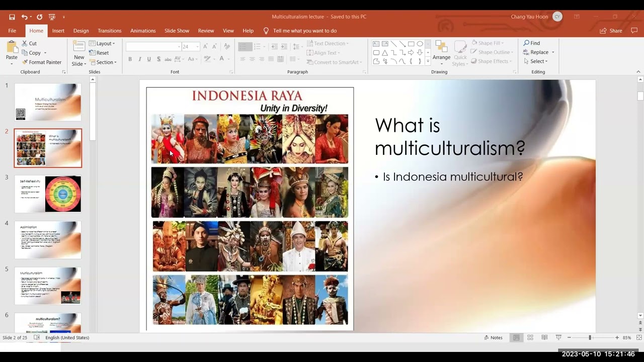Click Convert to SmartArt
Screen dimensions: 644x362
(333, 62)
